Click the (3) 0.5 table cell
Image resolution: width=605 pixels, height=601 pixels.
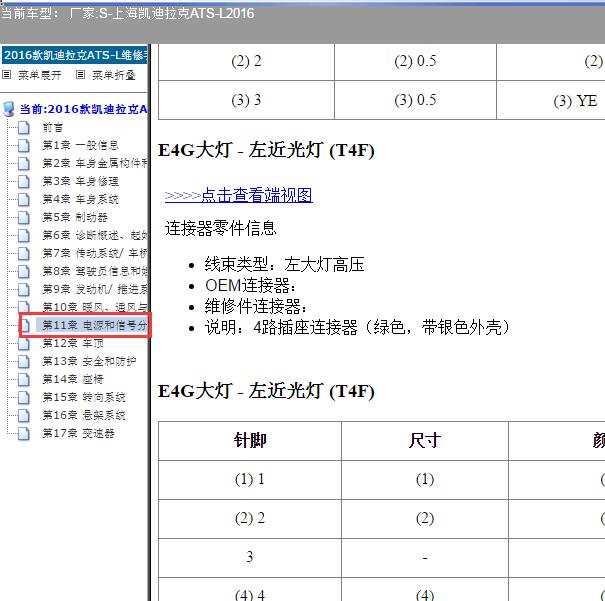pyautogui.click(x=415, y=100)
